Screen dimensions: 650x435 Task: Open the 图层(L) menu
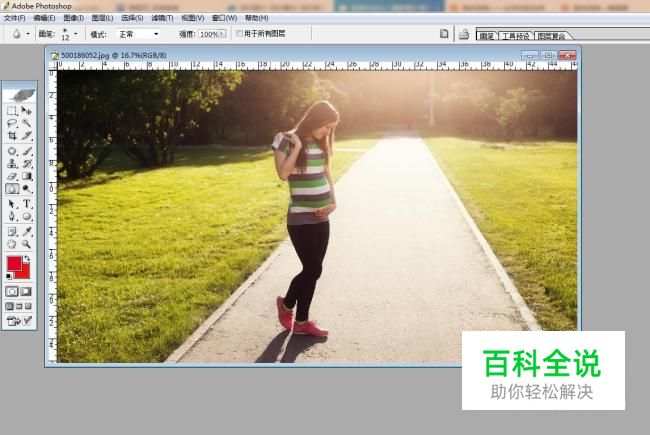click(x=102, y=18)
